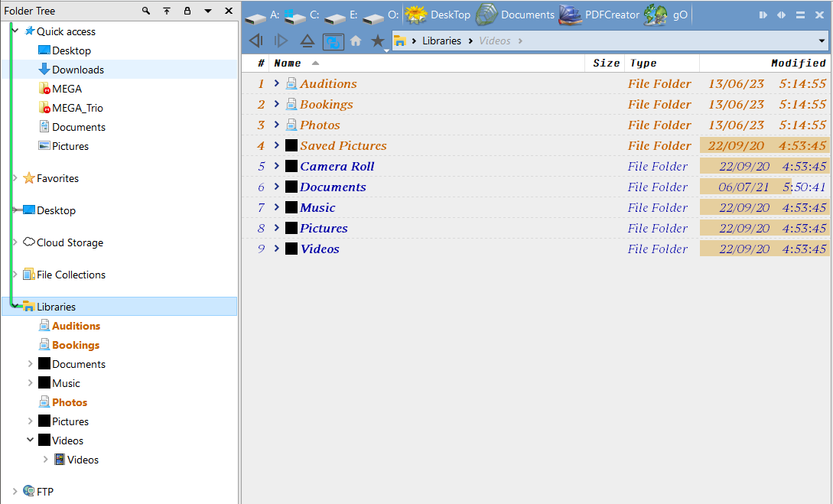Click the Folder Tree search magnifier
The width and height of the screenshot is (833, 504).
[146, 11]
